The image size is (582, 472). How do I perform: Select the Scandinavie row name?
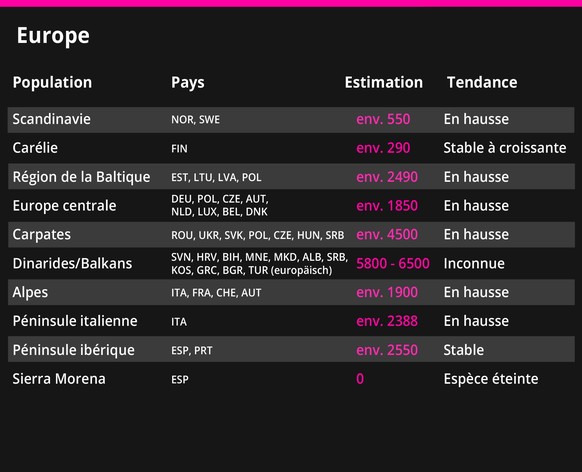point(52,119)
